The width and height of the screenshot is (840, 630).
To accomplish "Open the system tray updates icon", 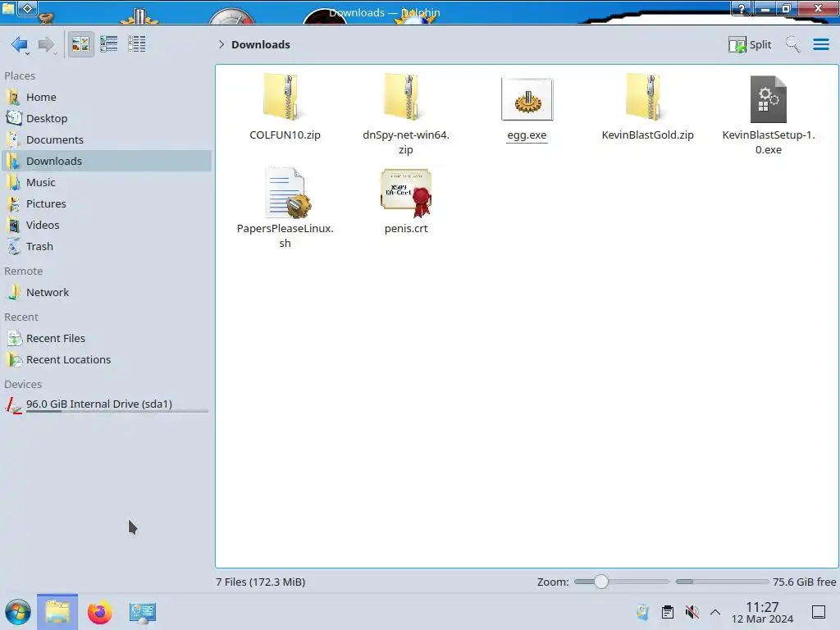I will [x=643, y=612].
